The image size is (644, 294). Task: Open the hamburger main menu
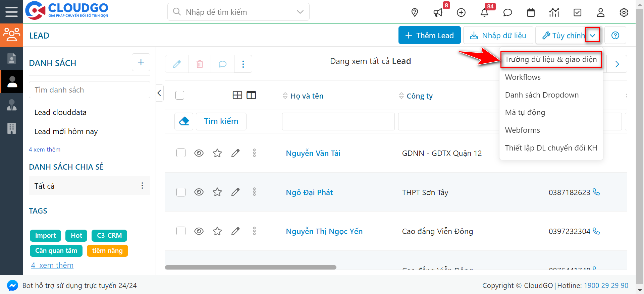coord(11,12)
